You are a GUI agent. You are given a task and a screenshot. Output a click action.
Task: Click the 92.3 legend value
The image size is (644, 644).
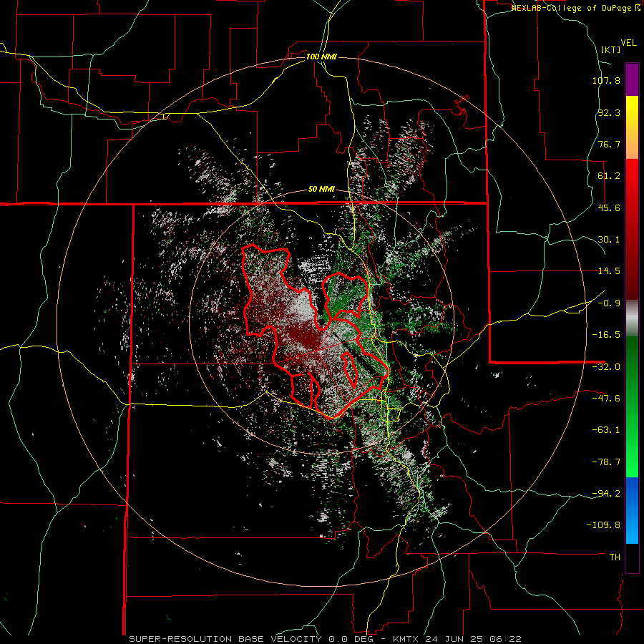tap(609, 112)
